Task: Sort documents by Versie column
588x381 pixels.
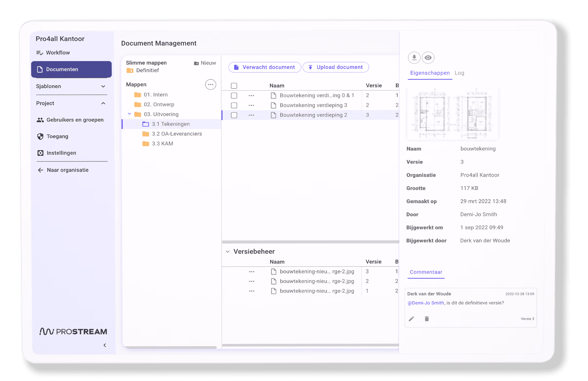Action: [373, 86]
